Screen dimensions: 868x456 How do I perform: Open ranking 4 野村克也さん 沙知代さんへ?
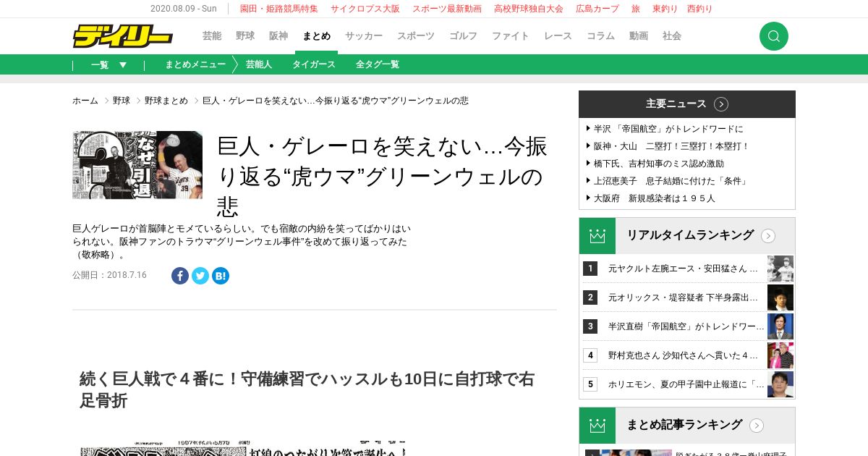coord(683,355)
